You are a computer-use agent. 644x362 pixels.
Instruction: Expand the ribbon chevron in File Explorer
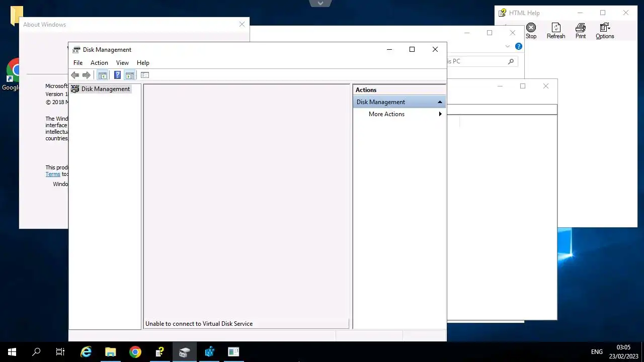pos(507,46)
